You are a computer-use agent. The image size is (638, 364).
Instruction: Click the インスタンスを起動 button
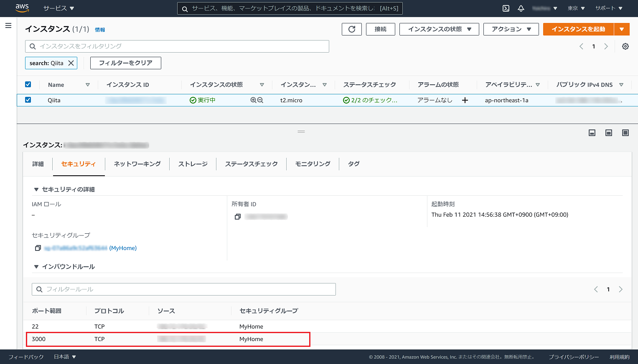click(x=578, y=29)
